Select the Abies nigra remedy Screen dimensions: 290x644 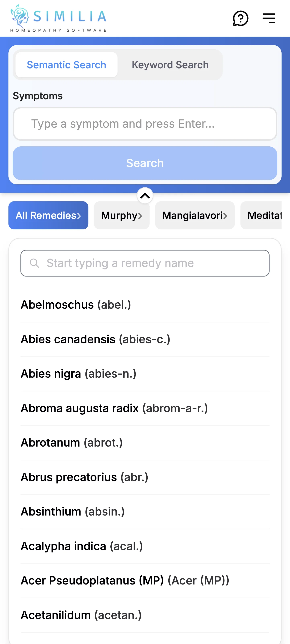coord(78,374)
